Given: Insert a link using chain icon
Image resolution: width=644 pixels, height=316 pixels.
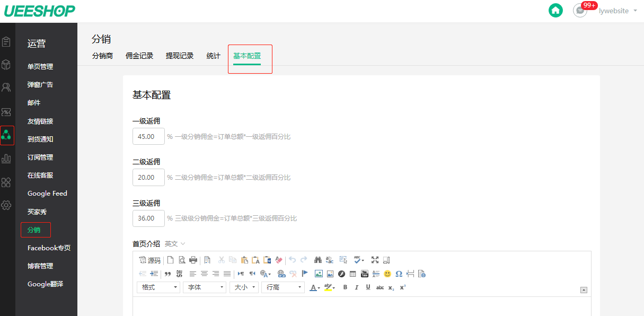Looking at the screenshot, I should (281, 274).
